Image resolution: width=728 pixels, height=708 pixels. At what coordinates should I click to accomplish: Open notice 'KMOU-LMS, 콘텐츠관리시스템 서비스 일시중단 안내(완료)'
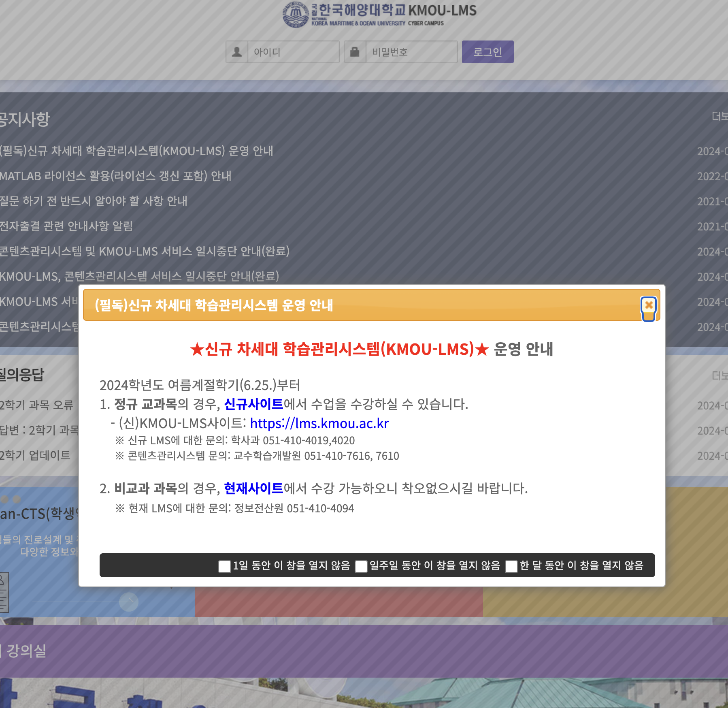pyautogui.click(x=139, y=276)
